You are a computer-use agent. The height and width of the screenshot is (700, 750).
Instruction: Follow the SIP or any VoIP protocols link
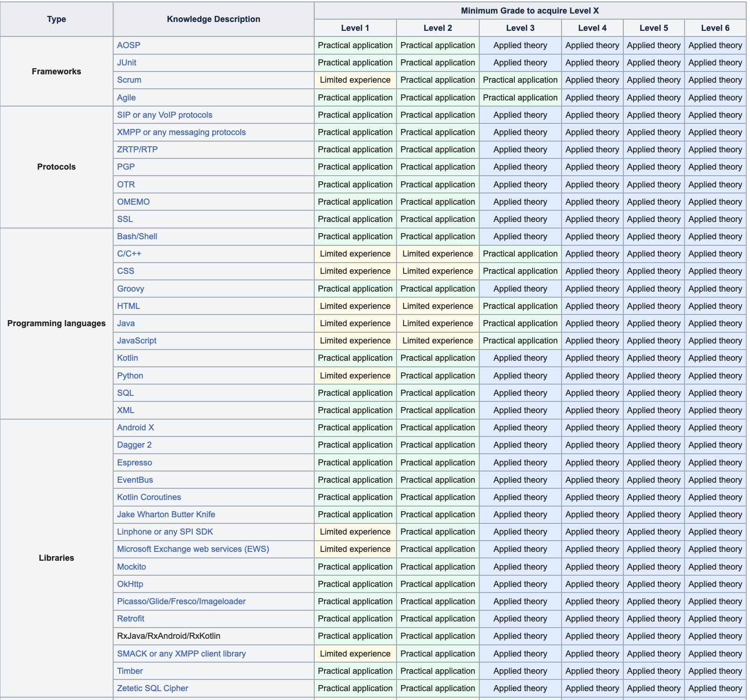(165, 115)
